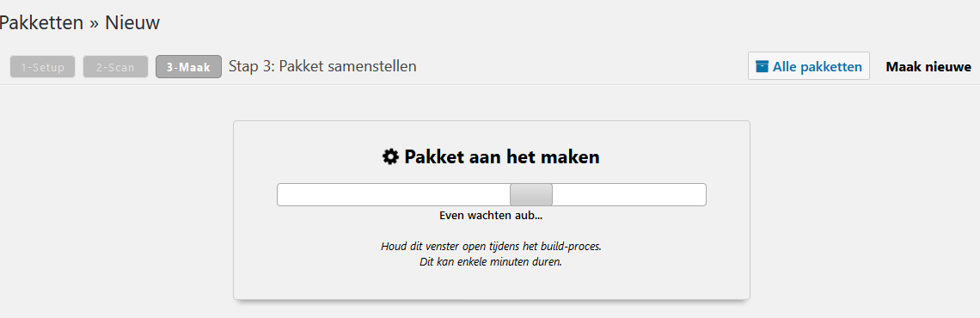This screenshot has height=318, width=980.
Task: Click the Even wachten aub status text
Action: click(x=491, y=216)
